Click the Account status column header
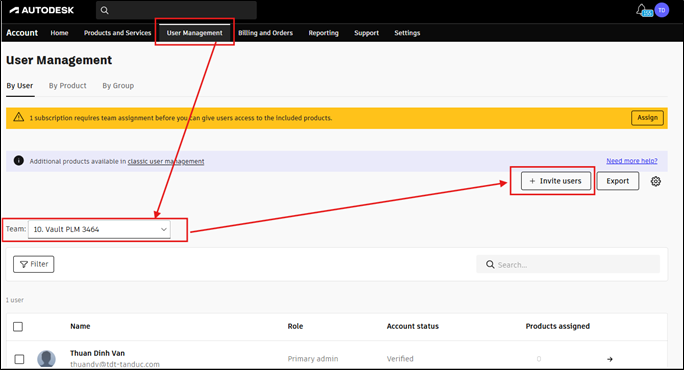Image resolution: width=684 pixels, height=370 pixels. 413,326
